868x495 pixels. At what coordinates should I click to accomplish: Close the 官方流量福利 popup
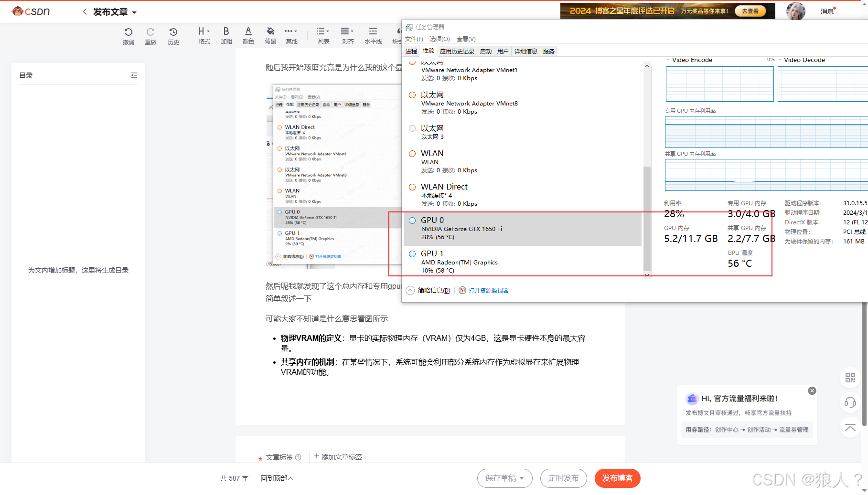coord(812,390)
